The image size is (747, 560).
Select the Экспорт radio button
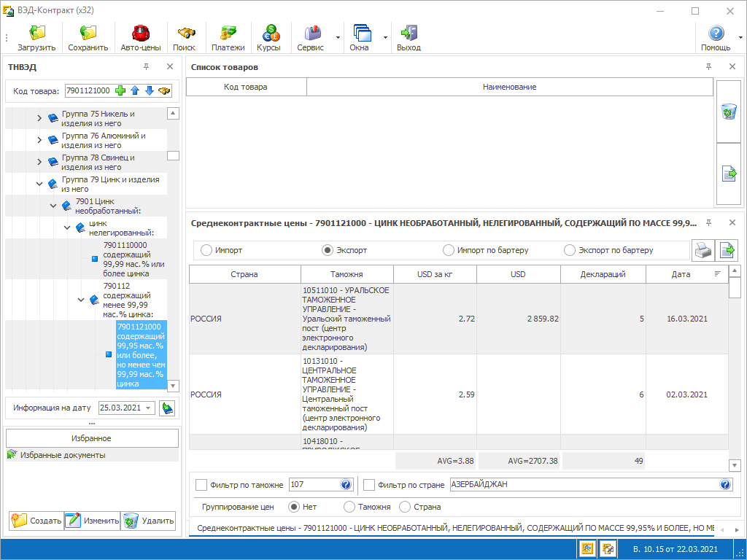pyautogui.click(x=328, y=251)
